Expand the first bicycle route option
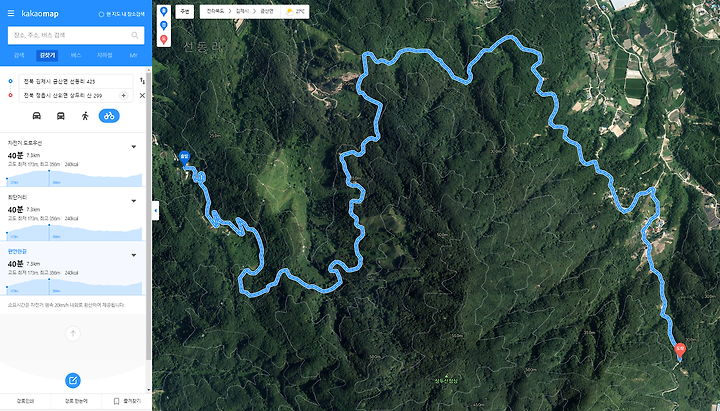Viewport: 720px width, 411px height. tap(134, 147)
